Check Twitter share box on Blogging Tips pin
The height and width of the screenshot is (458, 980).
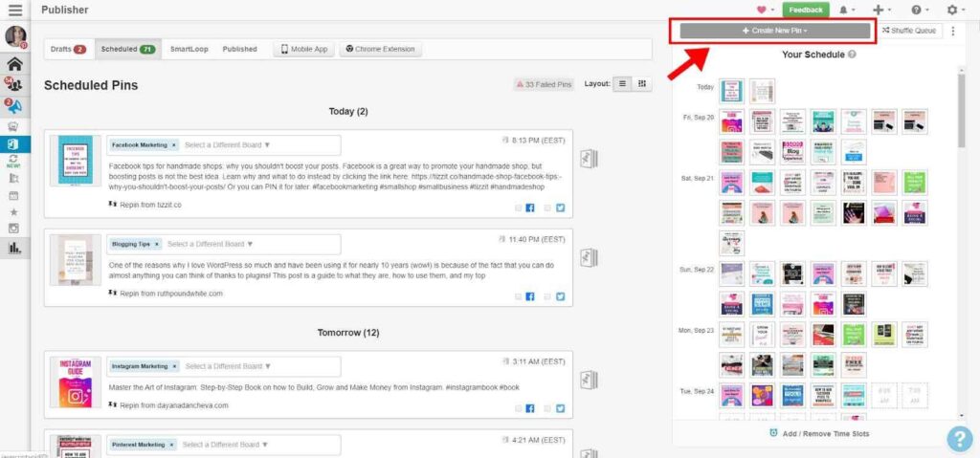click(548, 296)
